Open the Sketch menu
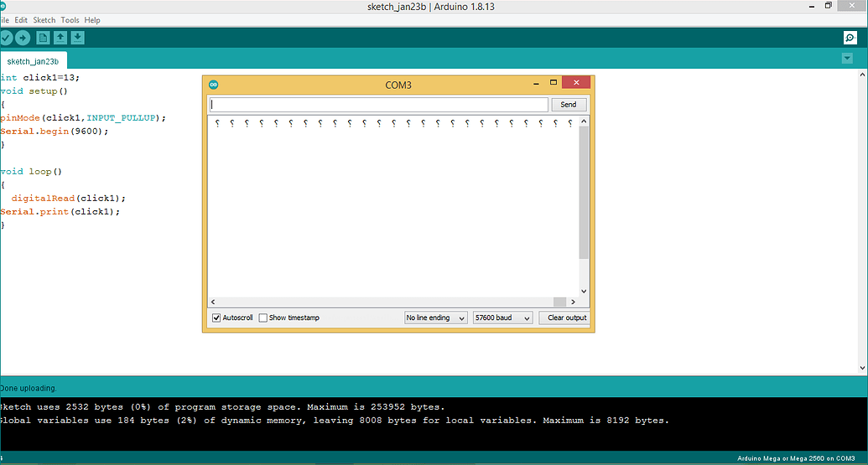Viewport: 868px width, 465px height. click(x=44, y=20)
